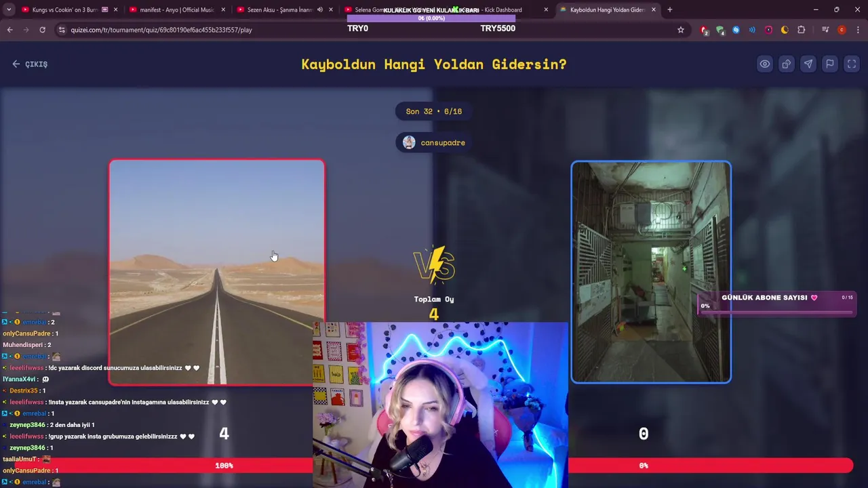This screenshot has height=488, width=868.
Task: Close the manifest - Anyo tab
Action: pyautogui.click(x=223, y=9)
